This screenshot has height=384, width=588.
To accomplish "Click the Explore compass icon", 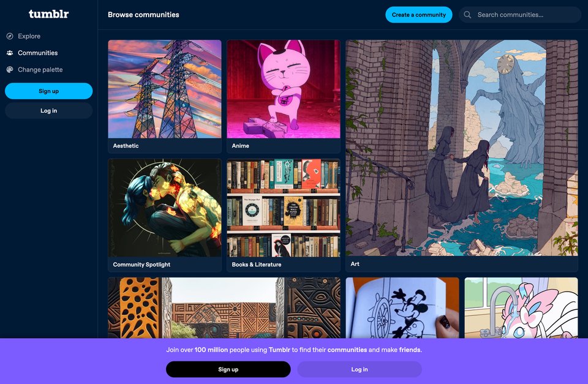I will [x=10, y=36].
